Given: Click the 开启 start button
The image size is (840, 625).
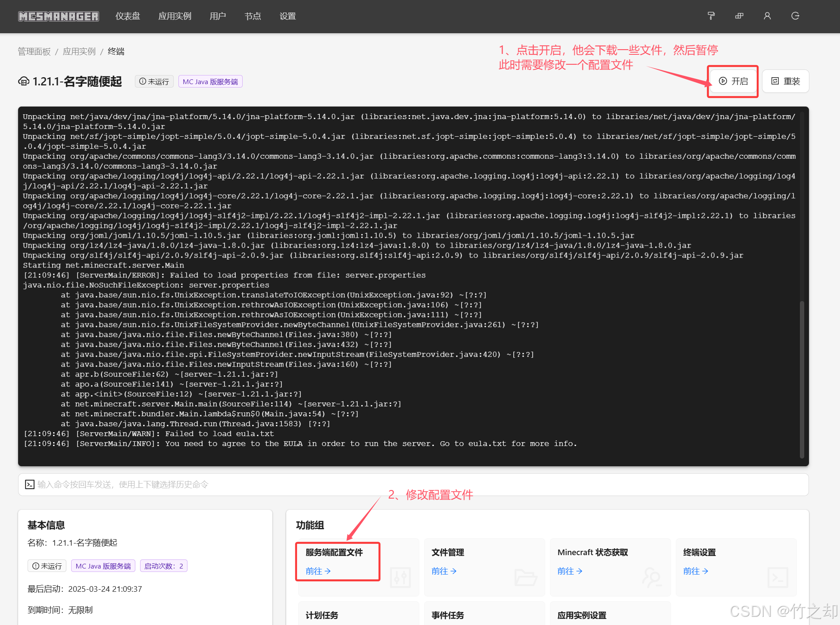Looking at the screenshot, I should [x=733, y=81].
